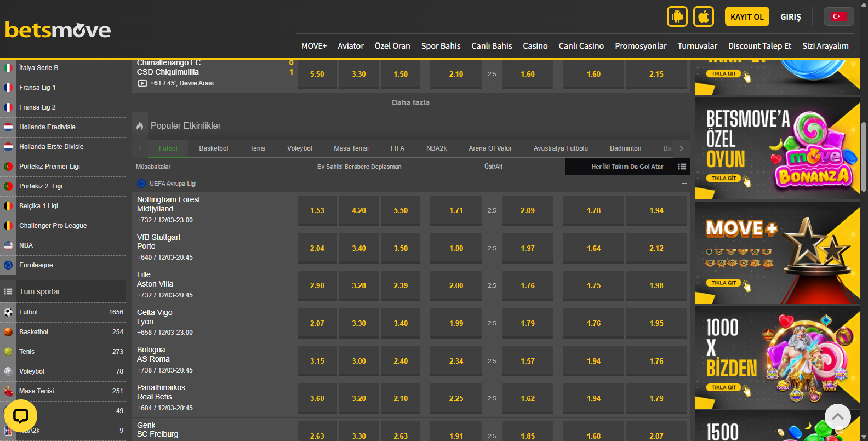The height and width of the screenshot is (441, 868).
Task: Click the soccer ball icon for Futbol
Action: [8, 312]
